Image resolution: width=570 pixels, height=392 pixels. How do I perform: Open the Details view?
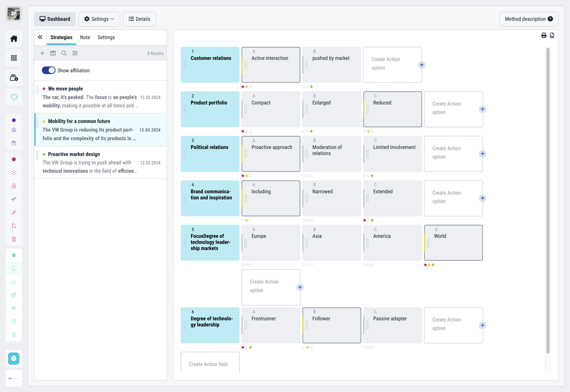point(139,19)
